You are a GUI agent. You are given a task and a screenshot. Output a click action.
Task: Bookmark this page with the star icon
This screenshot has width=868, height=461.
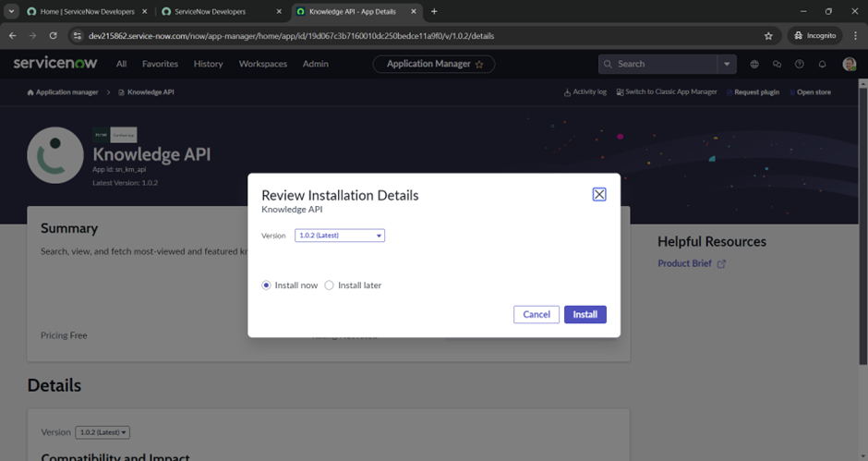click(x=768, y=36)
